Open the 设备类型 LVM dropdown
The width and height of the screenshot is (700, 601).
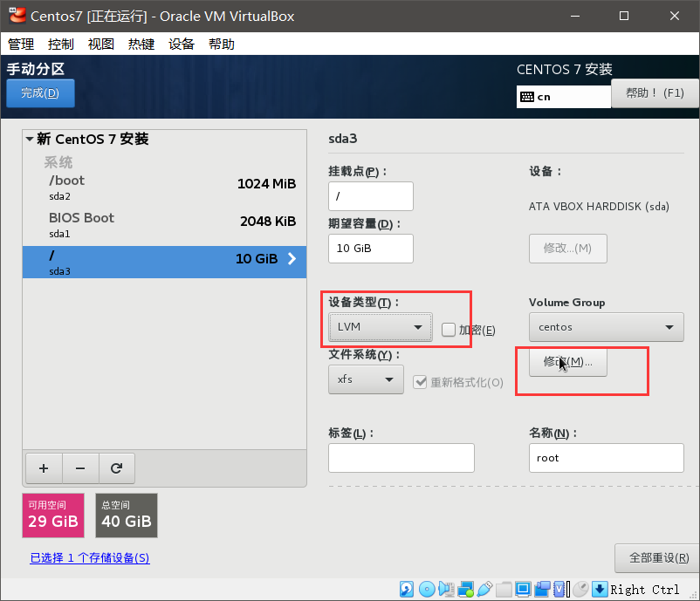[381, 327]
